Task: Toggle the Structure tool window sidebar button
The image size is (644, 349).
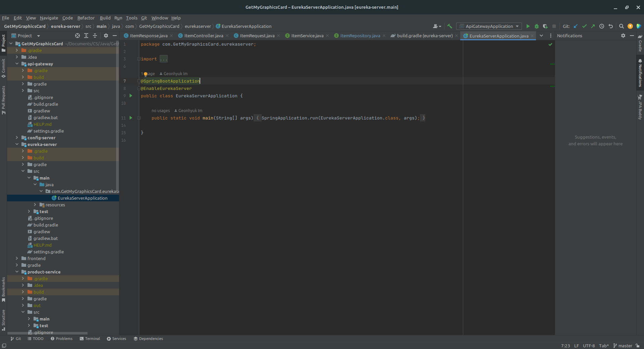Action: coord(3,319)
